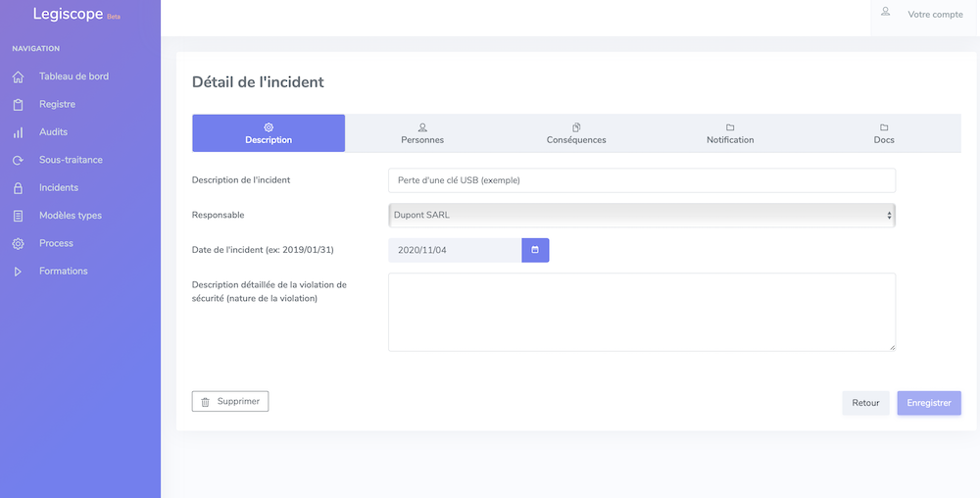
Task: Click the refresh icon beside Sous-traitance
Action: point(18,160)
